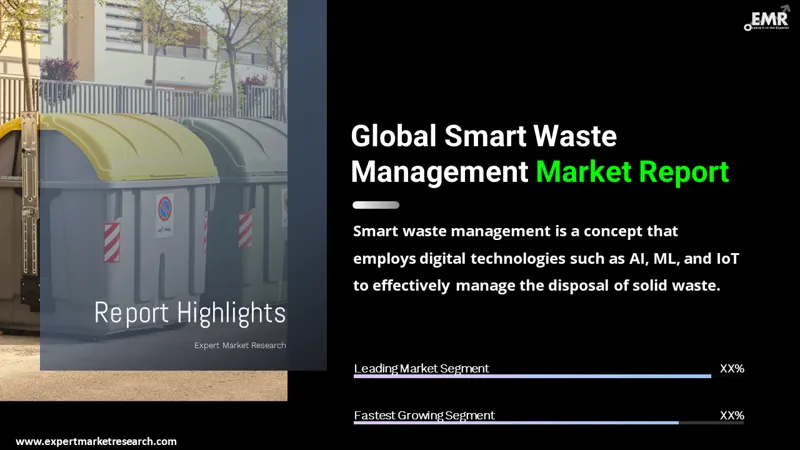800x450 pixels.
Task: Click the Leading Market Segment progress bar
Action: (x=532, y=377)
